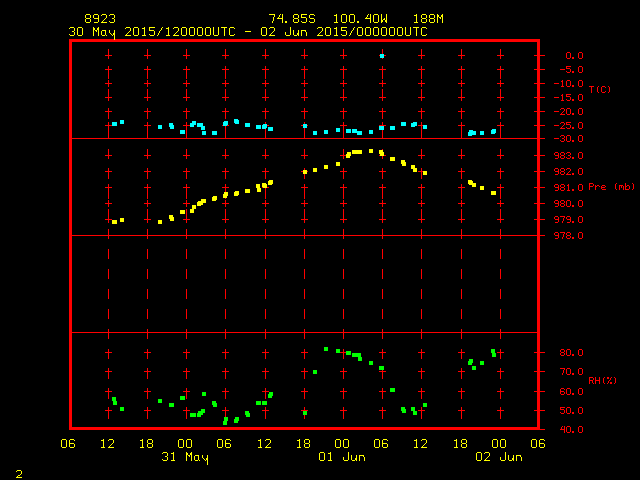
Task: Select the '-20.0' temperature tick label
Action: pyautogui.click(x=569, y=112)
